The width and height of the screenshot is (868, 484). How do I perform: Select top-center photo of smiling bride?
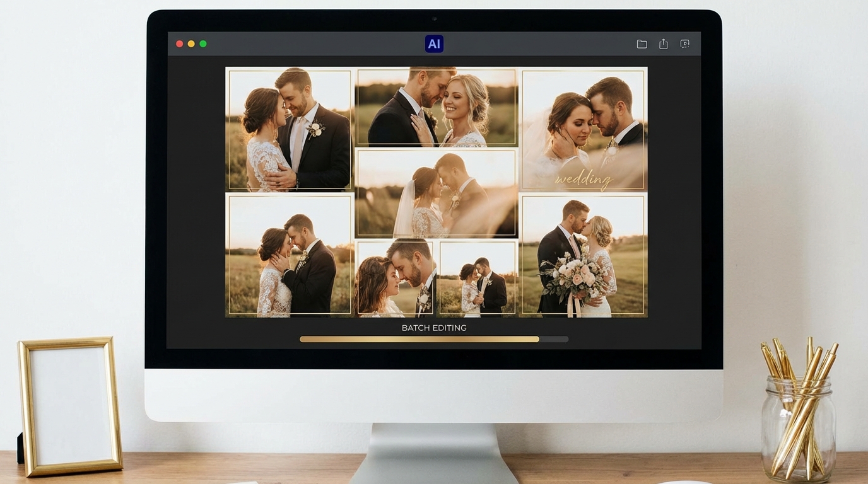point(437,107)
